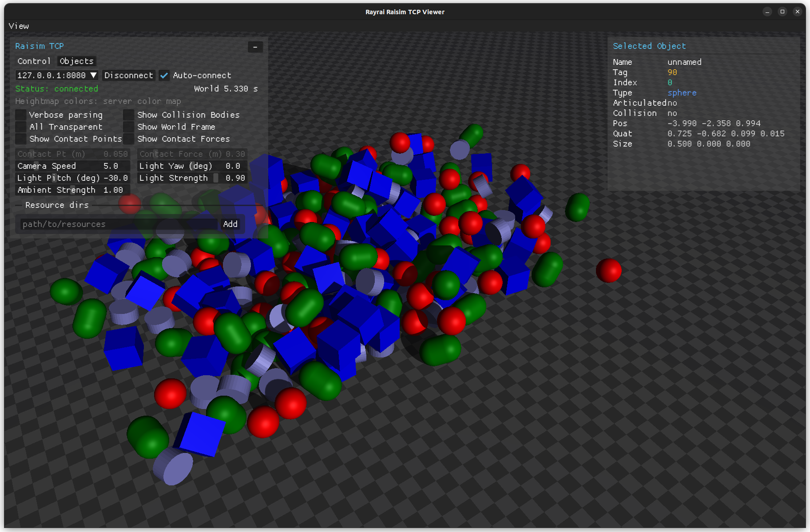Turn on Show Contact Points

pyautogui.click(x=21, y=139)
